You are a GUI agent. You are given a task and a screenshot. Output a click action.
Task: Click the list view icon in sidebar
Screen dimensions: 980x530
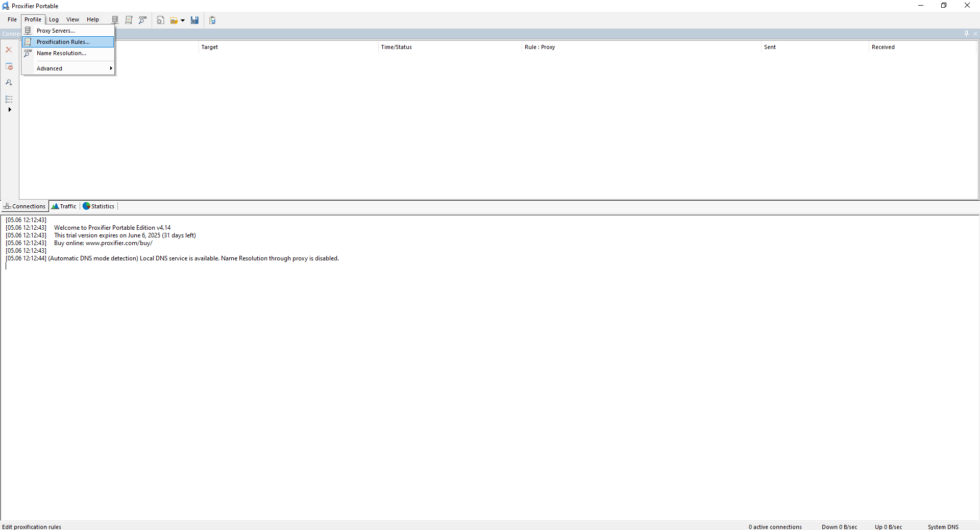click(9, 99)
